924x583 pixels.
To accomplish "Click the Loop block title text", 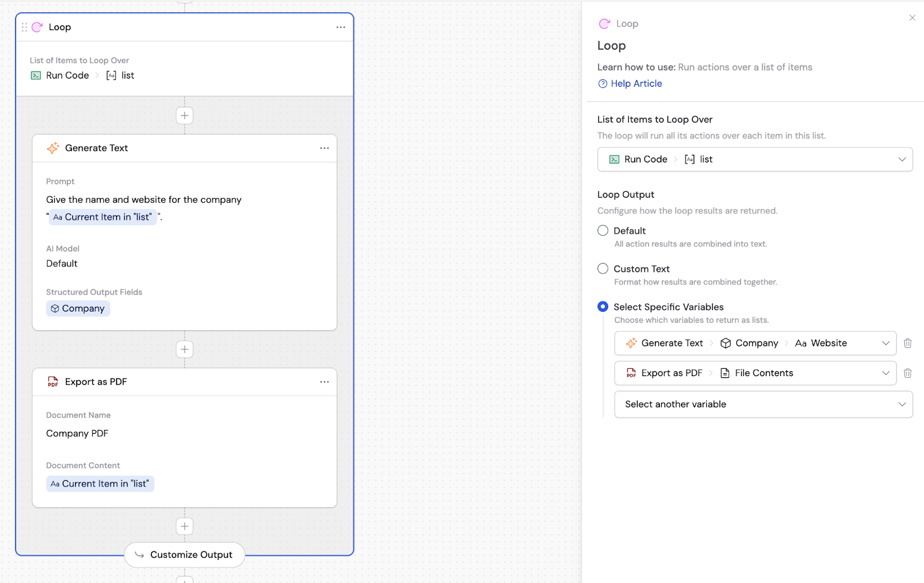I will coord(60,27).
